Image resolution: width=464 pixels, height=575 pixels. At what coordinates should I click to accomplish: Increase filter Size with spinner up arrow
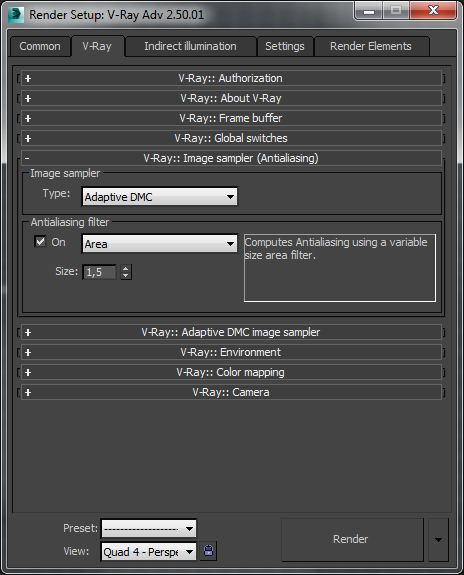[126, 268]
